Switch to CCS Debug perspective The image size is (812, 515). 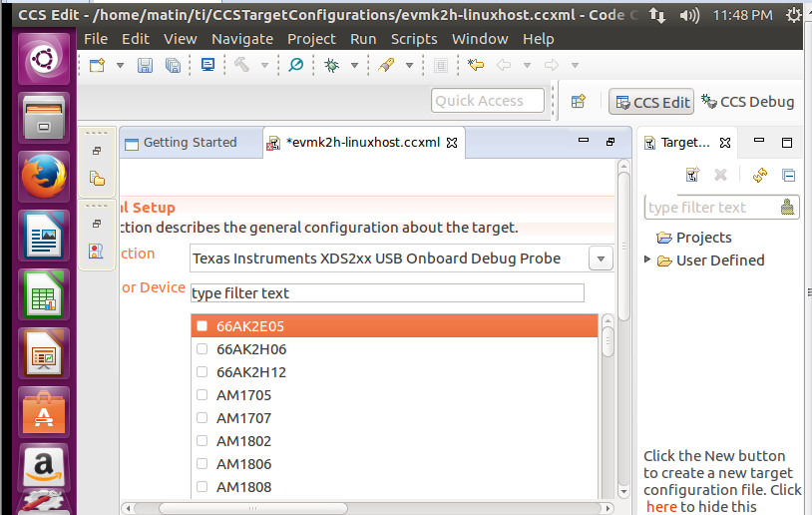click(748, 102)
